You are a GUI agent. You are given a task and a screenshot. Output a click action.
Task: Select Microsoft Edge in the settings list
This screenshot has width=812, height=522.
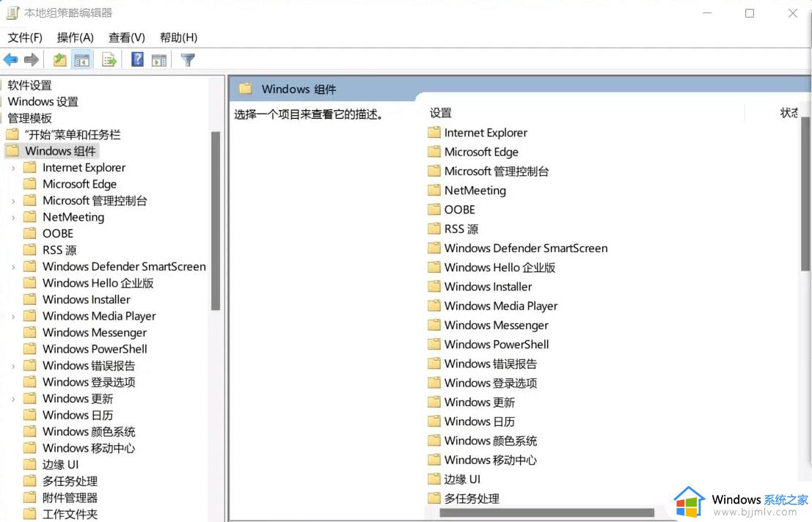481,152
